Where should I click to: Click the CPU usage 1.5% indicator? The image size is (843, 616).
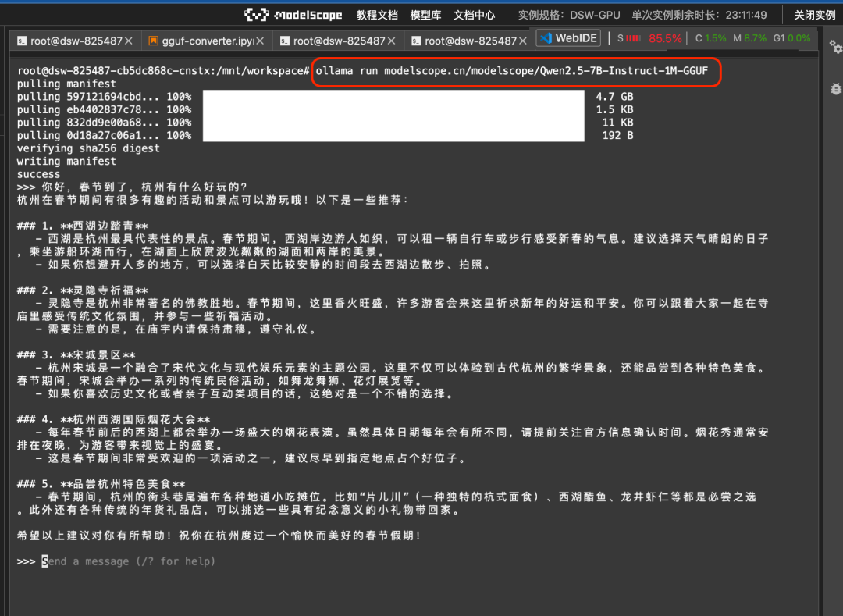(710, 38)
